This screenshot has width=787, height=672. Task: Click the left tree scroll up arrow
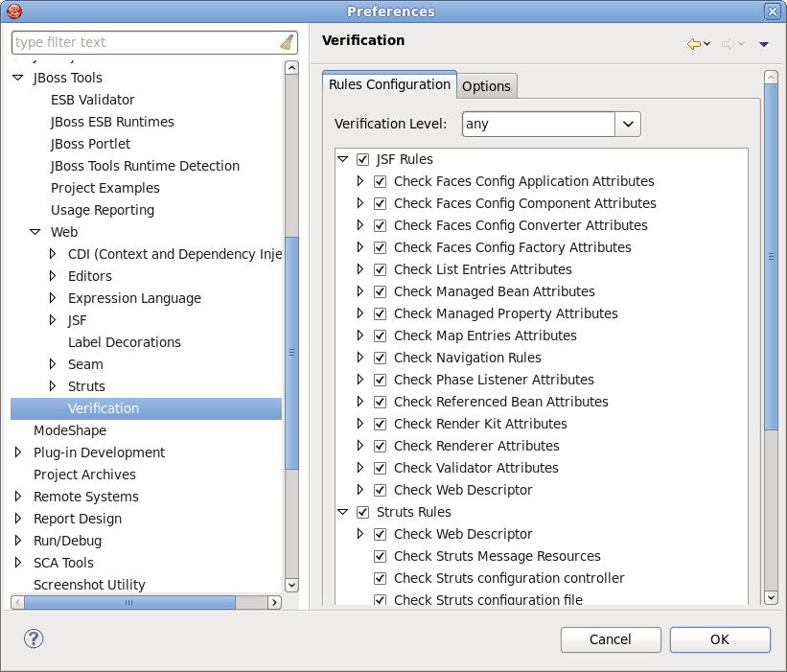pyautogui.click(x=291, y=68)
